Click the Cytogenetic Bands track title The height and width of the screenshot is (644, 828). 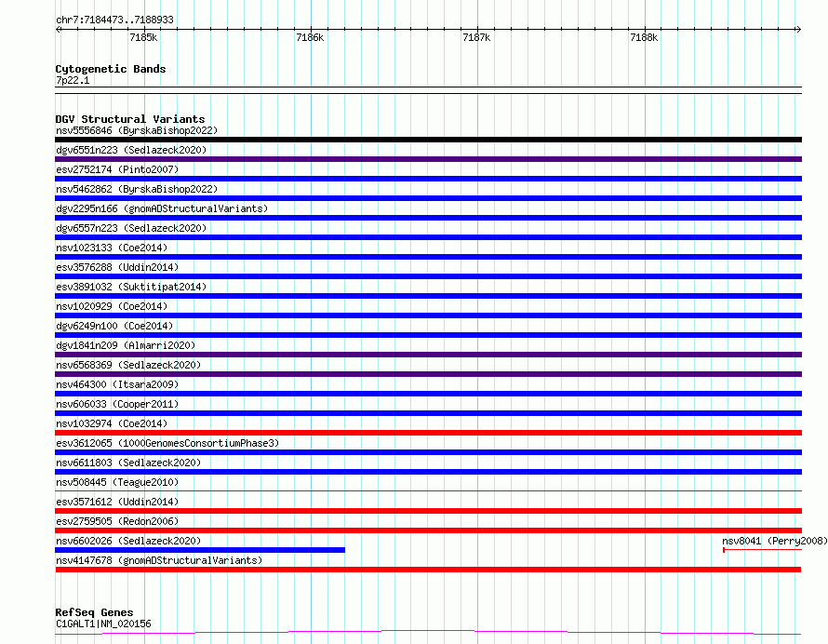click(x=111, y=69)
